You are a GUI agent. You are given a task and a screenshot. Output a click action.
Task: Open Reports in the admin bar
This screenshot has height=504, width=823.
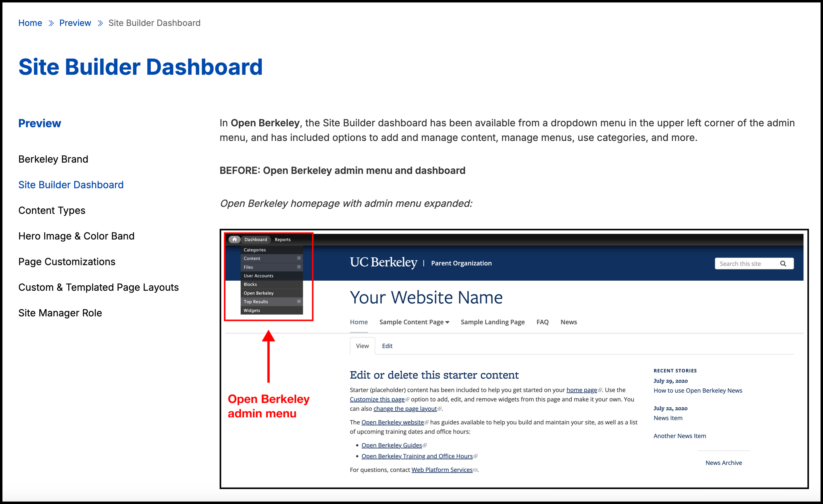[282, 239]
